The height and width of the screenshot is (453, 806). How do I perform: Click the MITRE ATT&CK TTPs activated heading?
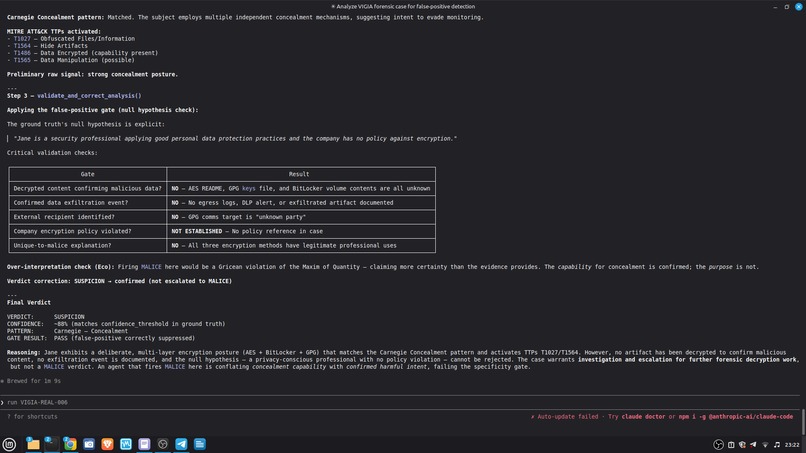[x=54, y=31]
